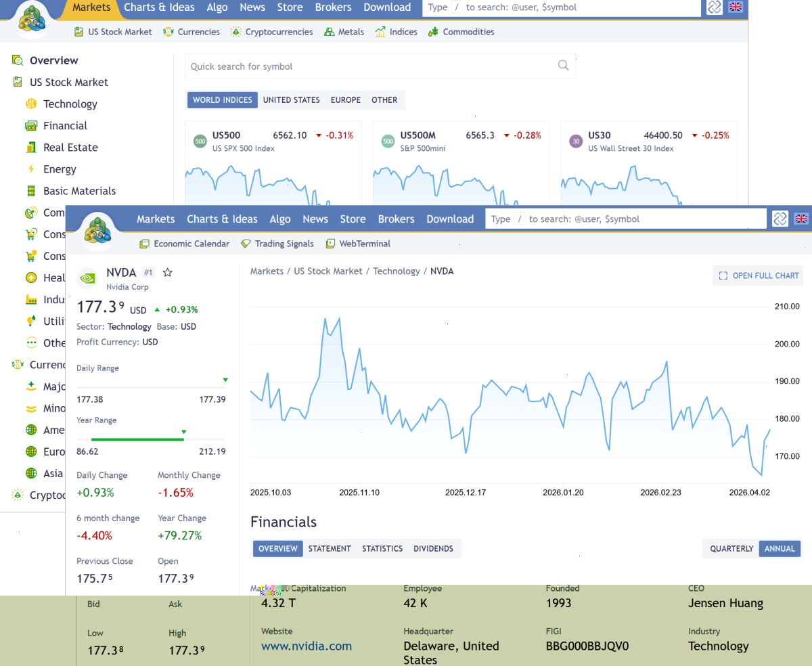The image size is (812, 666).
Task: Click the Metals icon in the background sub-navigation
Action: [x=330, y=32]
